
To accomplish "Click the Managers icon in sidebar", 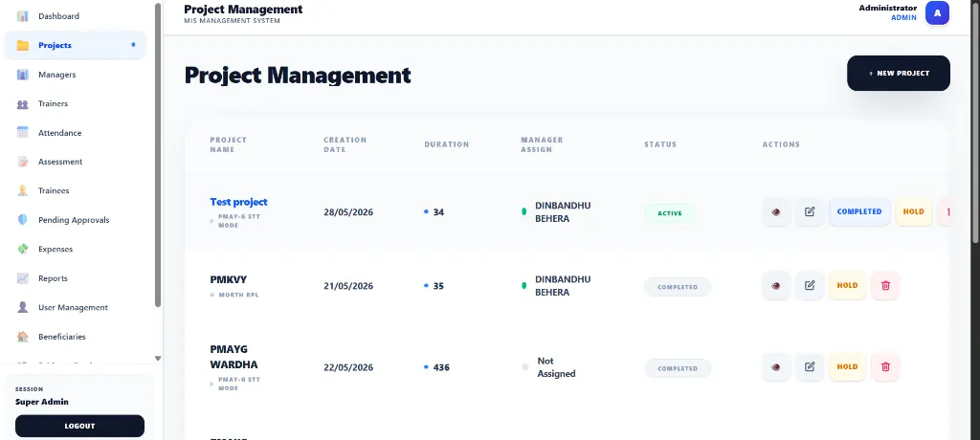I will (23, 75).
